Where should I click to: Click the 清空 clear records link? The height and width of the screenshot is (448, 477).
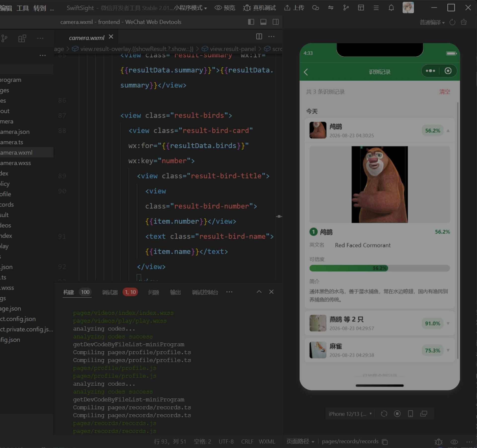(x=444, y=92)
